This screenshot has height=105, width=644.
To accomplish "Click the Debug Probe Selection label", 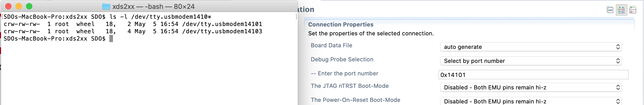I will tap(342, 60).
